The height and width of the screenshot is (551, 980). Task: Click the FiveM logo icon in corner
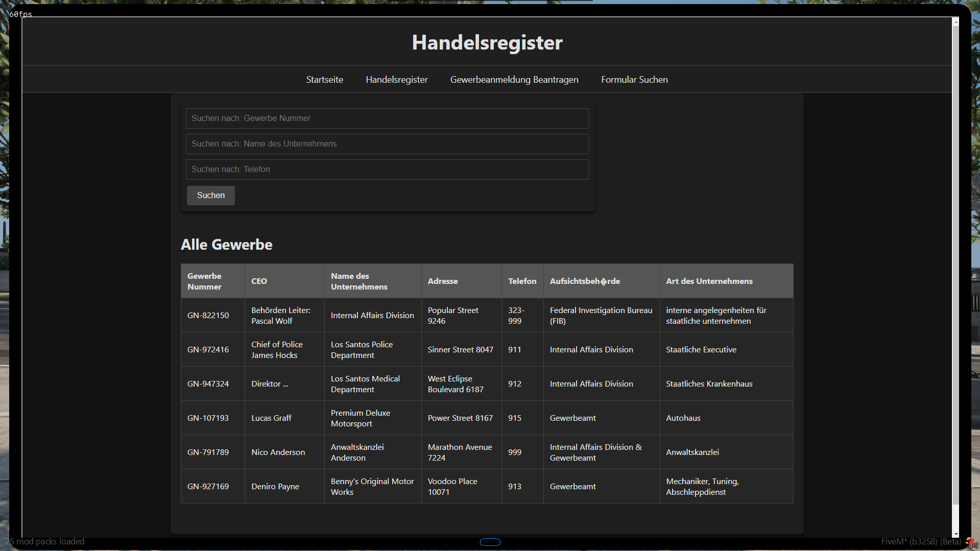(x=969, y=542)
